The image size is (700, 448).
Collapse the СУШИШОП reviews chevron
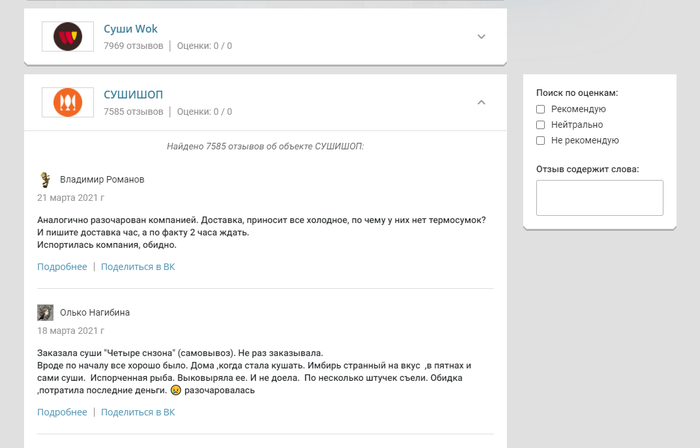pos(481,102)
